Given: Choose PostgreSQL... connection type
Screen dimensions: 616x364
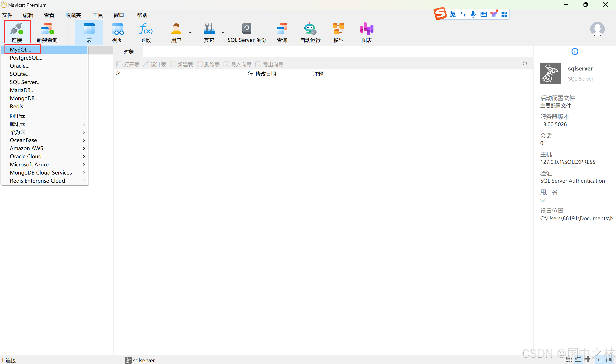Looking at the screenshot, I should 44,58.
